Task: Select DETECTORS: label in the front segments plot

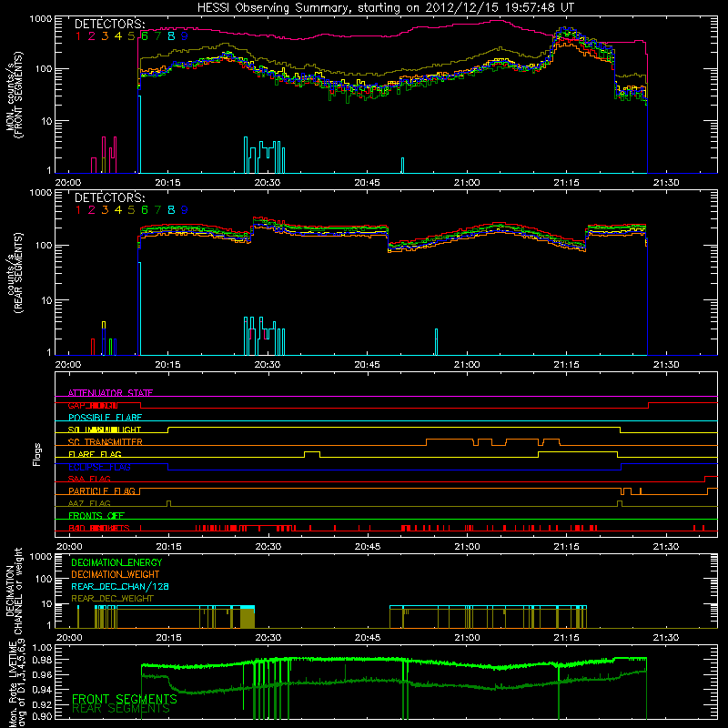Action: (x=109, y=24)
